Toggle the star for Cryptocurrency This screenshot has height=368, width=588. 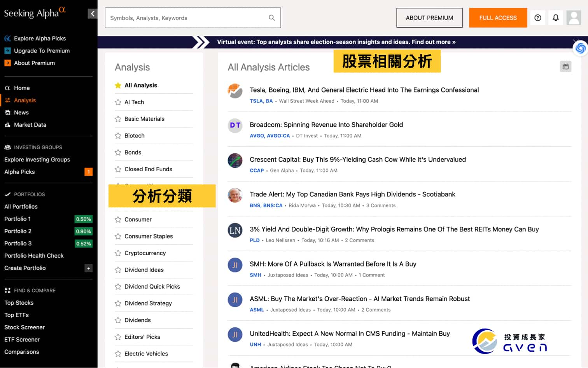[118, 253]
